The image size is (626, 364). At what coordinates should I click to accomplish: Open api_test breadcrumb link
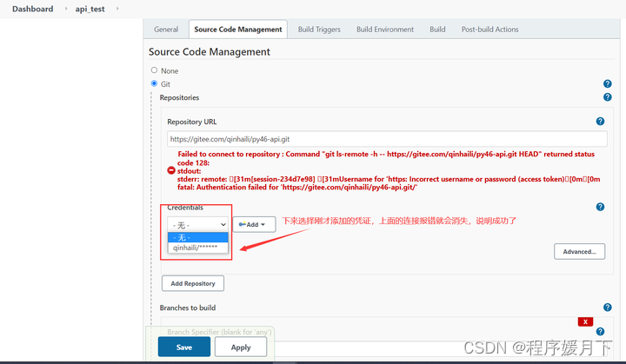[x=90, y=9]
